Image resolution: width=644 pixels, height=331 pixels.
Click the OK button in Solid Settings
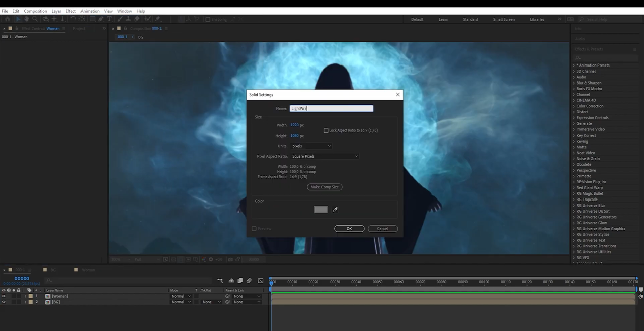point(349,229)
